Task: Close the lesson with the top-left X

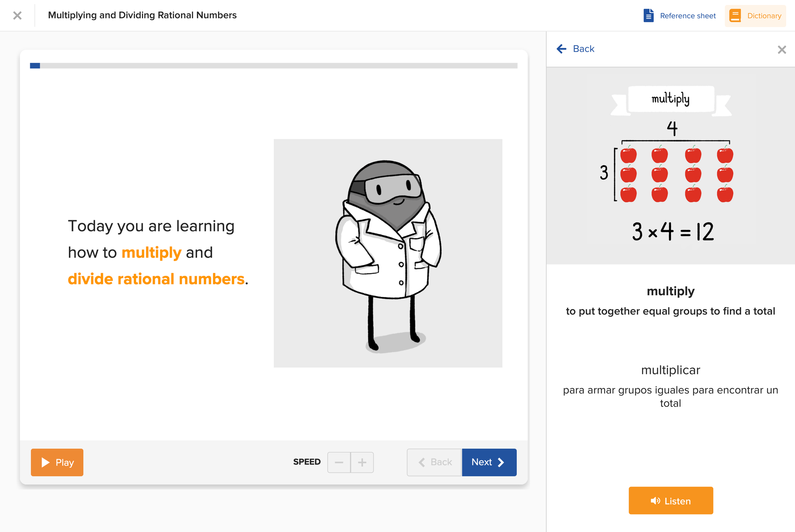Action: 17,15
